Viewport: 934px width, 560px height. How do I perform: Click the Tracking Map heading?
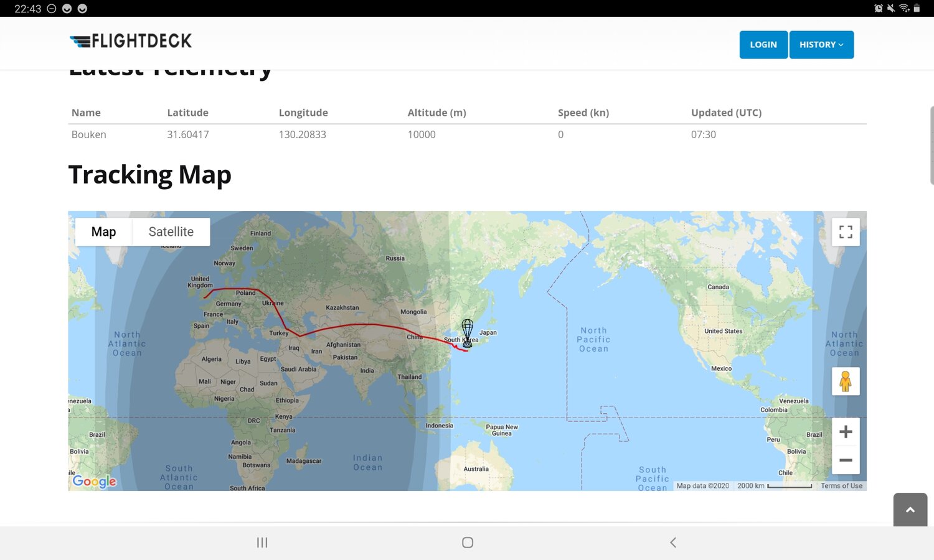pyautogui.click(x=149, y=175)
